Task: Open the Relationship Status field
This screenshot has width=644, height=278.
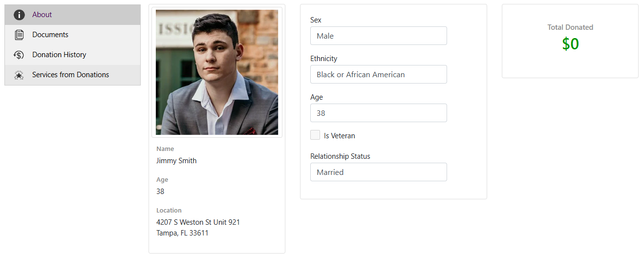Action: 378,172
